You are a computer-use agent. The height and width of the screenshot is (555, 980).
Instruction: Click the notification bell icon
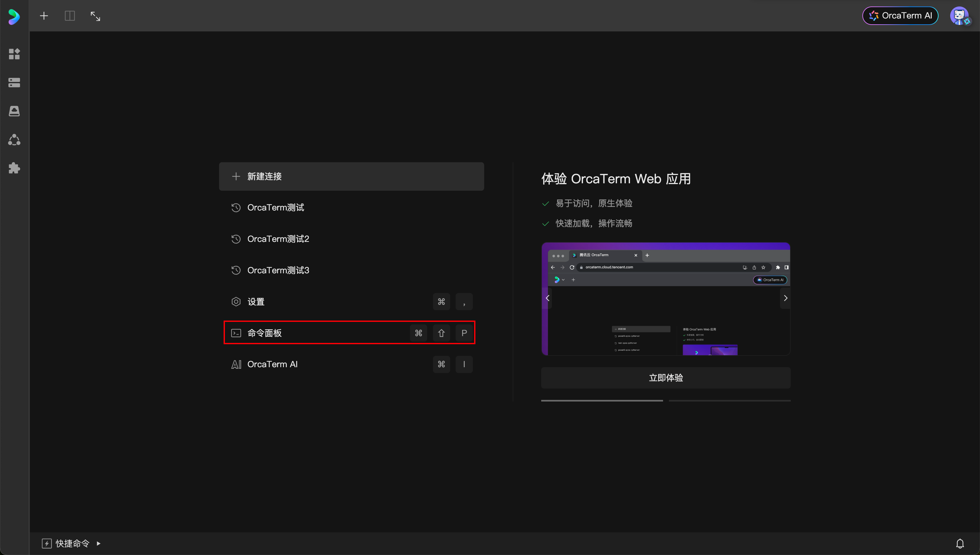960,543
